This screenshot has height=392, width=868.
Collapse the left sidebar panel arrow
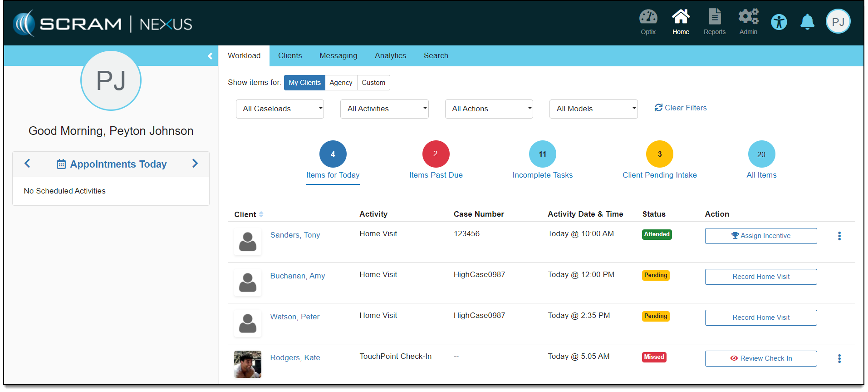[210, 56]
